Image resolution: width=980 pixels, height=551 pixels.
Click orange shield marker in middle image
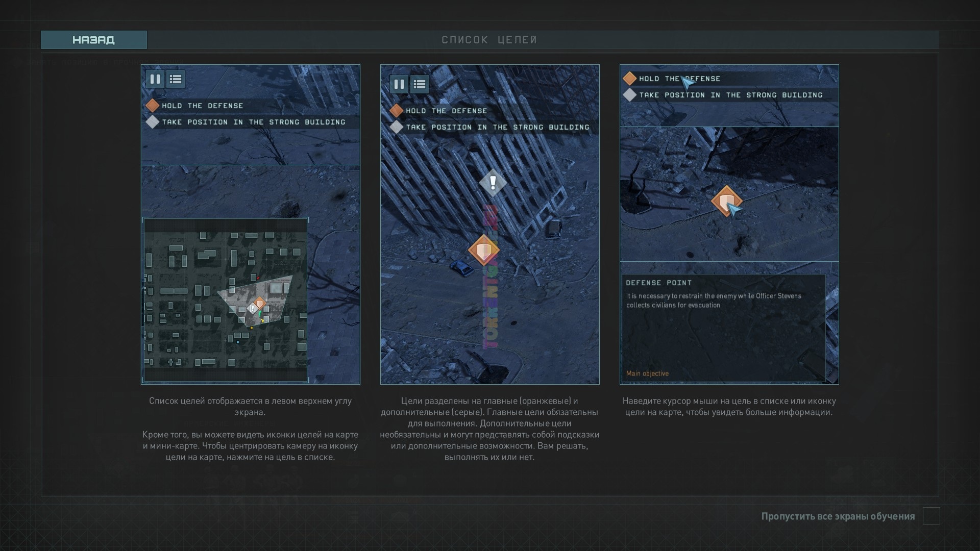(483, 250)
